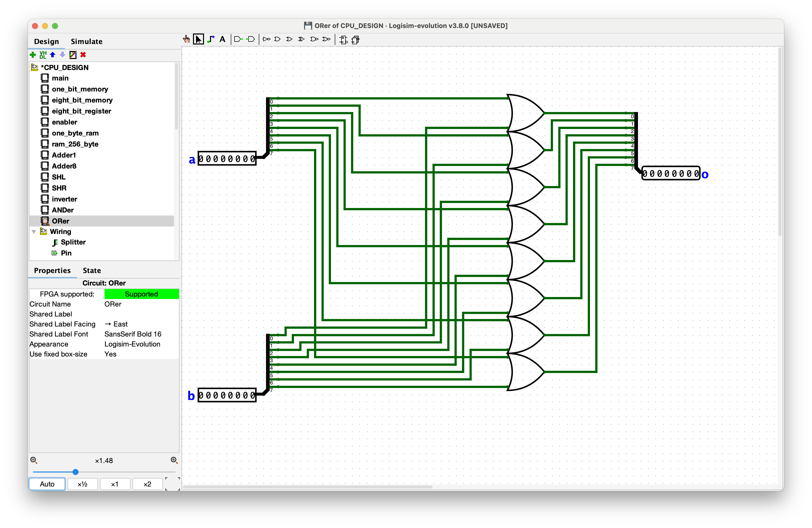Viewport: 812px width, 528px height.
Task: Click the Auto zoom button
Action: (x=47, y=484)
